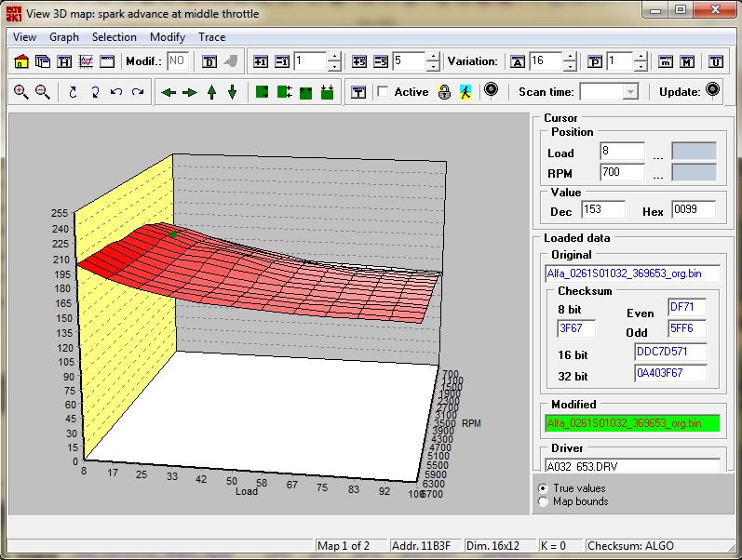Decrease the step value 5 with down arrow
The image size is (742, 560).
pos(432,67)
